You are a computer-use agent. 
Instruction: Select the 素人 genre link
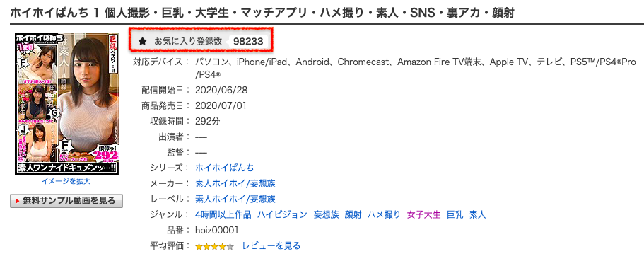(477, 214)
